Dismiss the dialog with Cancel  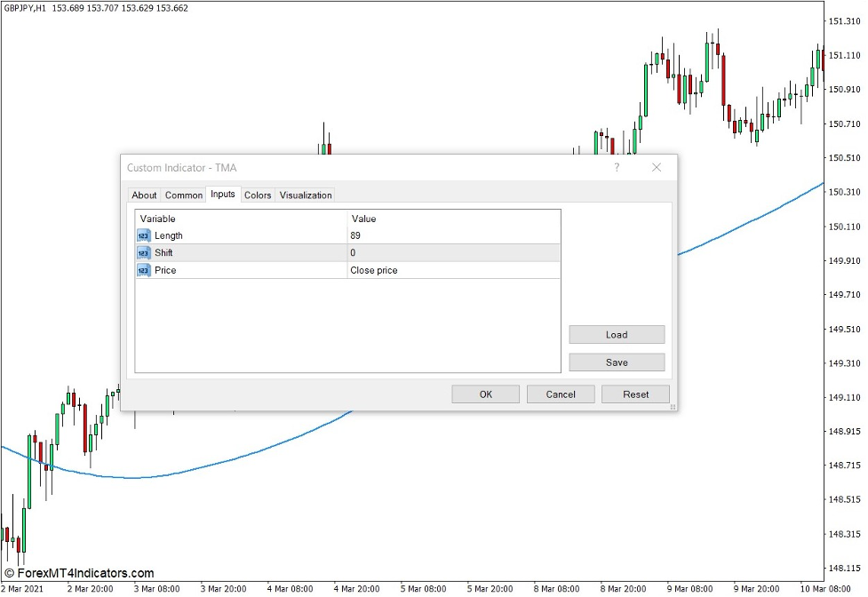click(561, 394)
